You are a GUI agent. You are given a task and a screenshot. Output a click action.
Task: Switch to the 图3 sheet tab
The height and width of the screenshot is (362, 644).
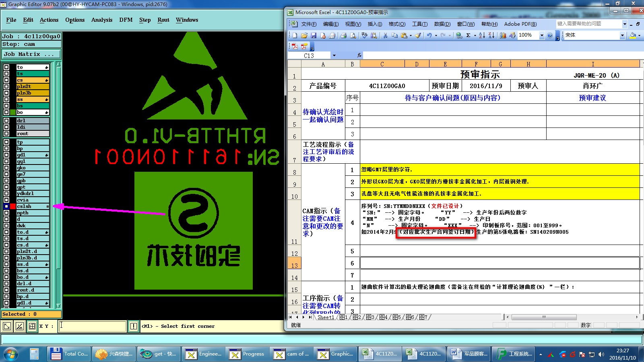pyautogui.click(x=370, y=317)
